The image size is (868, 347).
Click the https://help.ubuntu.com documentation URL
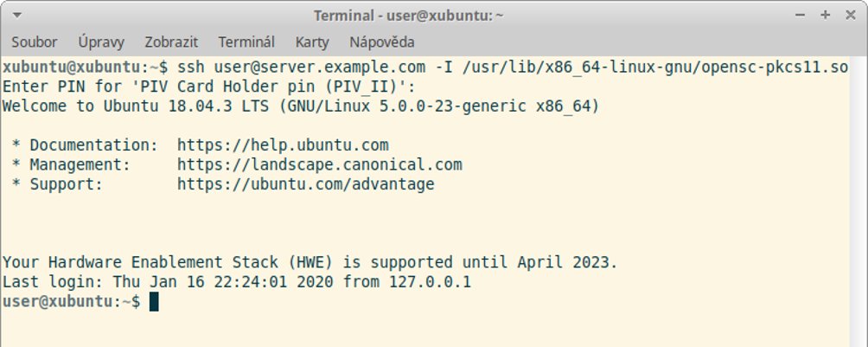(x=283, y=145)
